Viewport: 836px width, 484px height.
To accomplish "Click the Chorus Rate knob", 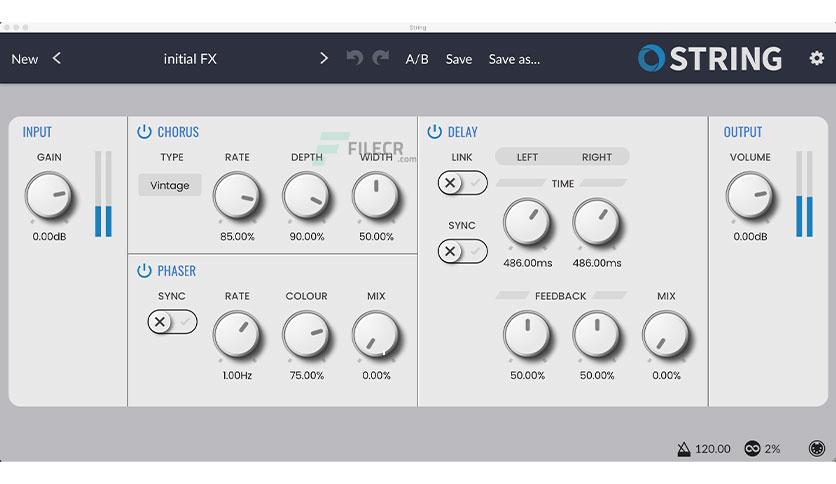I will (237, 196).
